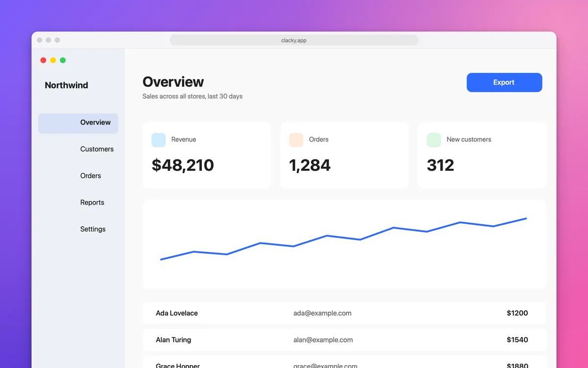Image resolution: width=588 pixels, height=368 pixels.
Task: Click the "Sales across all stores" subtitle
Action: pyautogui.click(x=193, y=97)
